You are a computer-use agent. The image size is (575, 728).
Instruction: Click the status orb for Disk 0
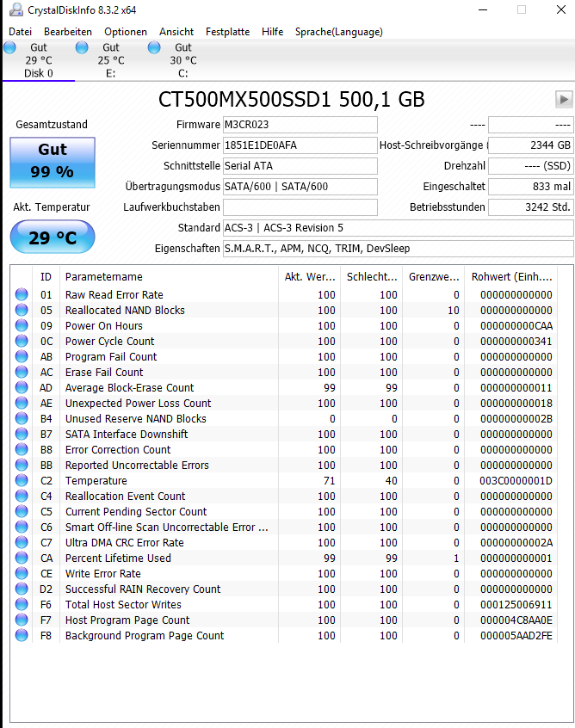coord(9,47)
